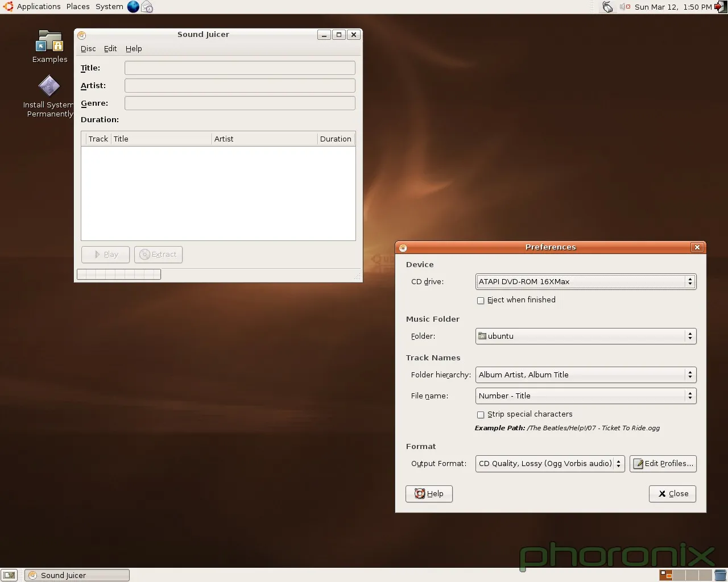Open the Help menu in Sound Juicer

point(134,49)
